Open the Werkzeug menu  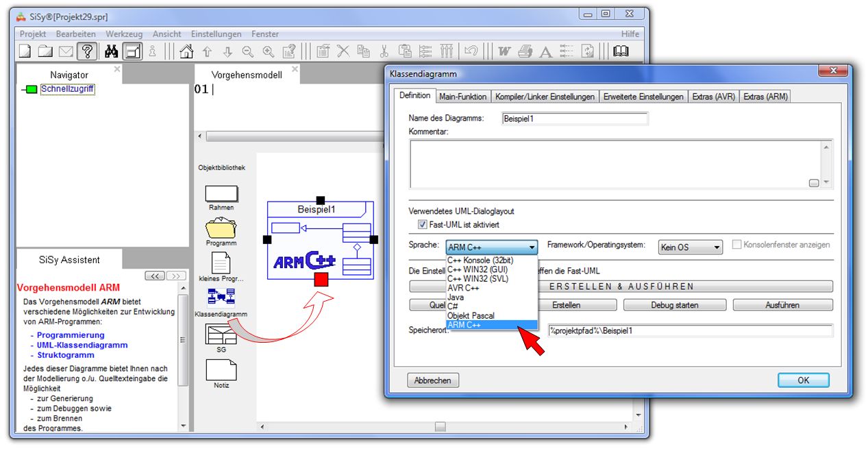(x=124, y=34)
